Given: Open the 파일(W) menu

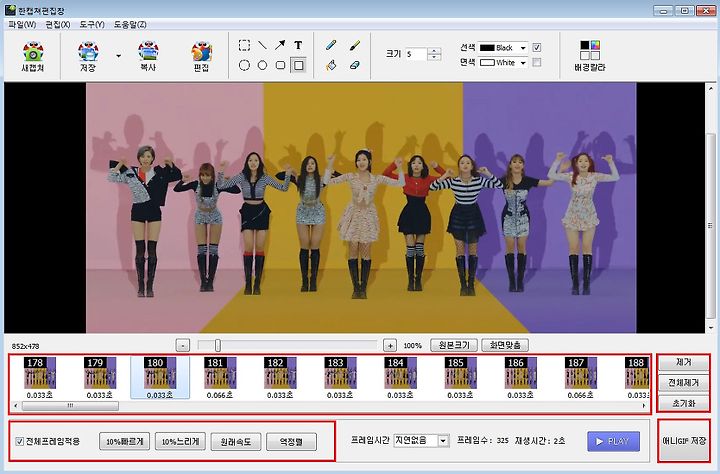Looking at the screenshot, I should coord(22,24).
